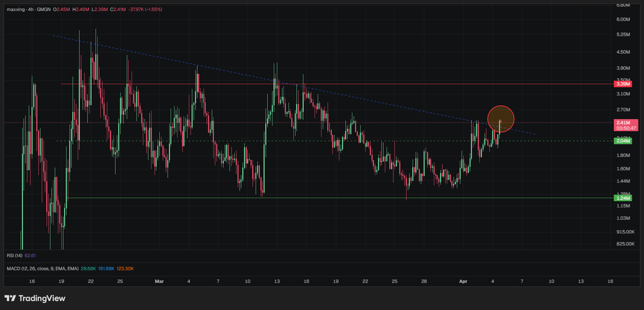This screenshot has height=310, width=644.
Task: Click the green 1.24M support price label
Action: click(624, 198)
